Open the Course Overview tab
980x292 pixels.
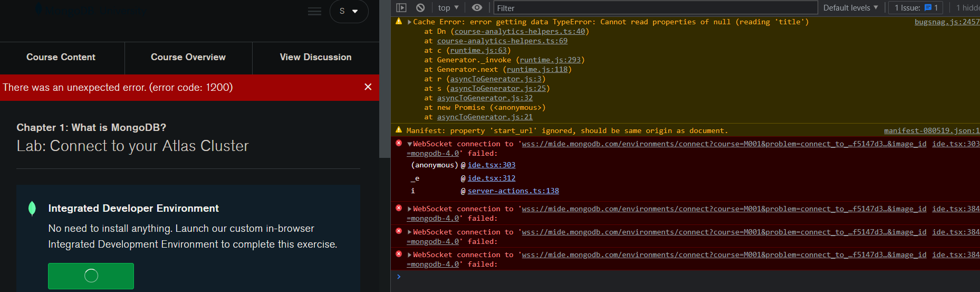click(x=188, y=57)
